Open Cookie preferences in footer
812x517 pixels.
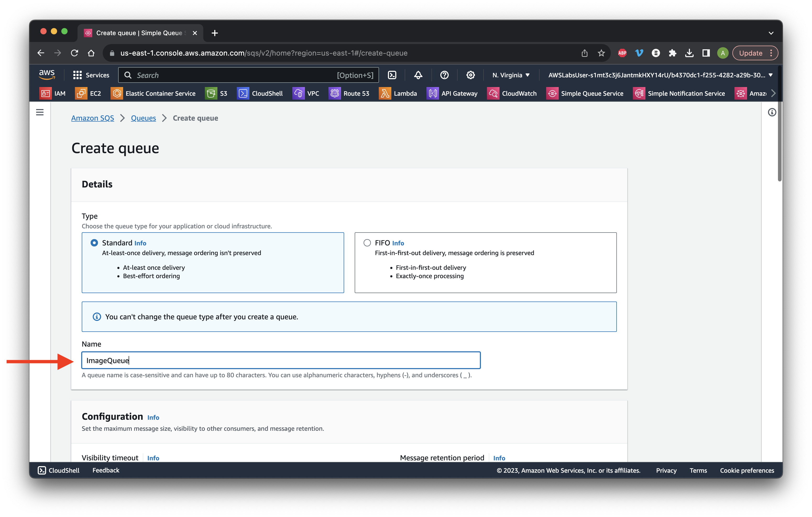[x=747, y=470]
